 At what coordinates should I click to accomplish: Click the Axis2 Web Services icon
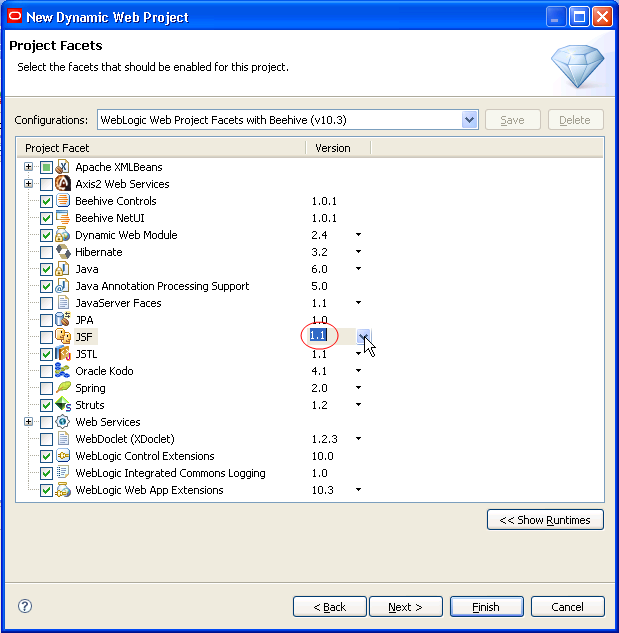(63, 184)
